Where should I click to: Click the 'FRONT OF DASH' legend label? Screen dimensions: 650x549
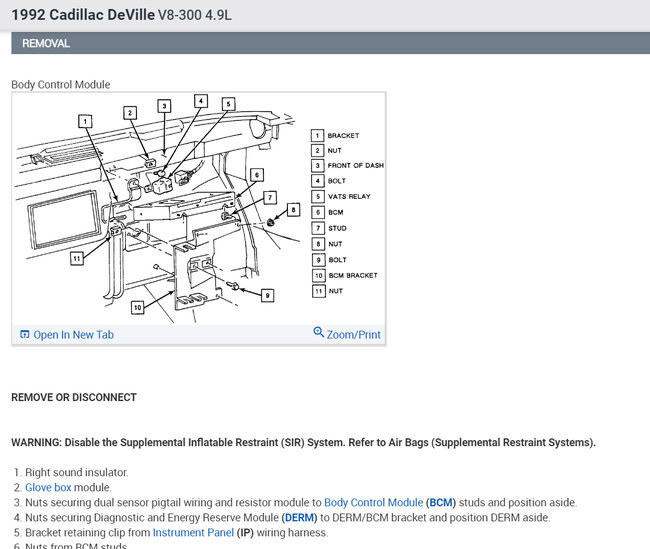(356, 165)
